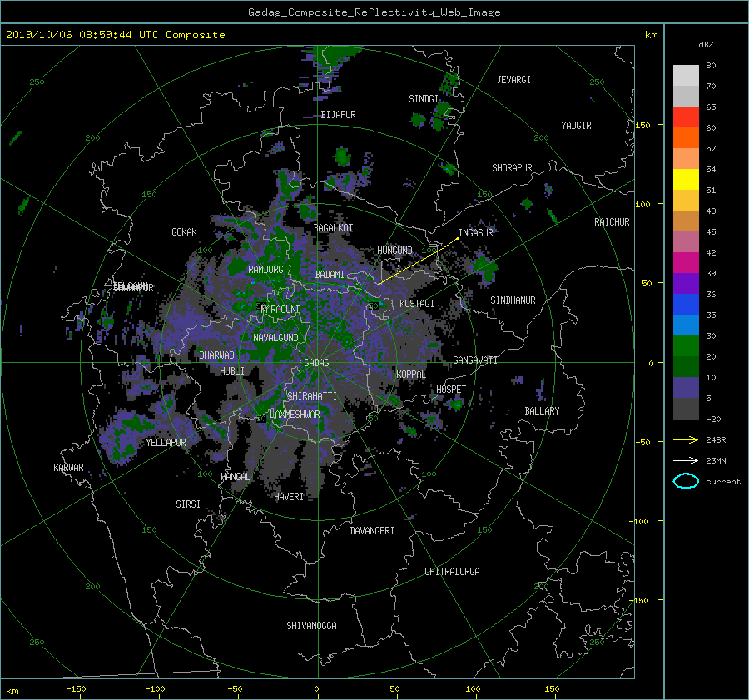Select the mauve 45-42 dBZ swatch
The image size is (749, 700).
pos(686,241)
